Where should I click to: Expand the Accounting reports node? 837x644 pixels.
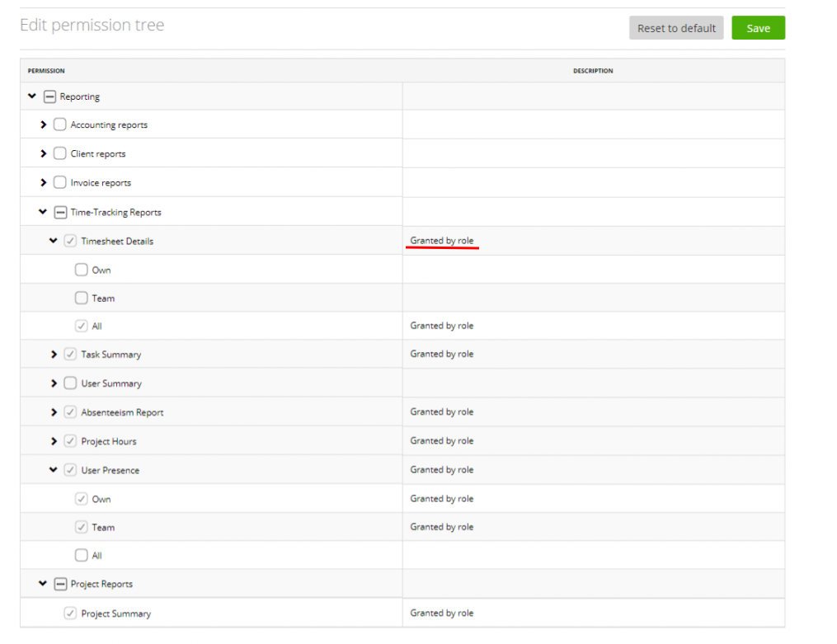pyautogui.click(x=43, y=125)
